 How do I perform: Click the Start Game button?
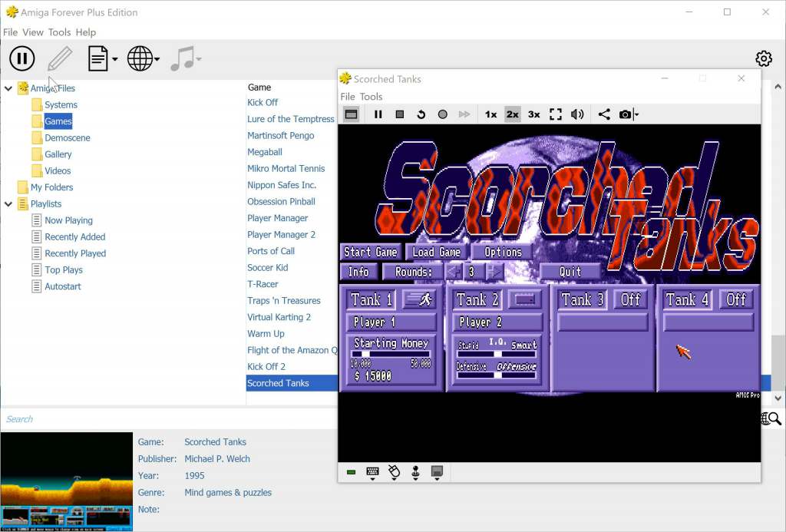(x=371, y=252)
